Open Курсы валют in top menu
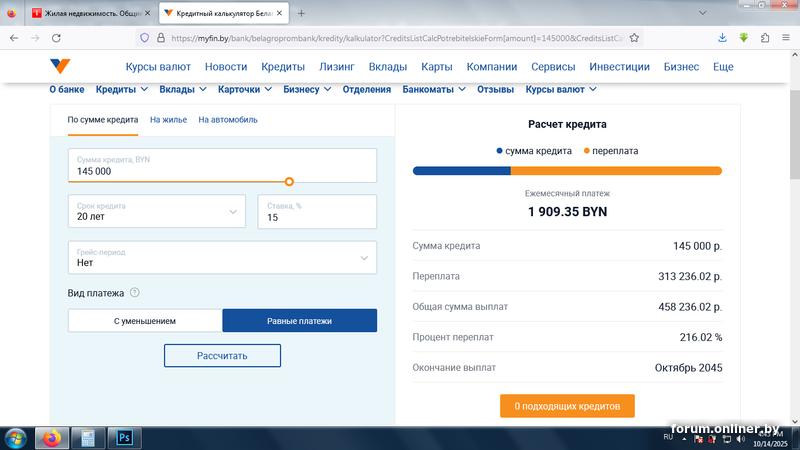This screenshot has height=450, width=800. click(158, 67)
